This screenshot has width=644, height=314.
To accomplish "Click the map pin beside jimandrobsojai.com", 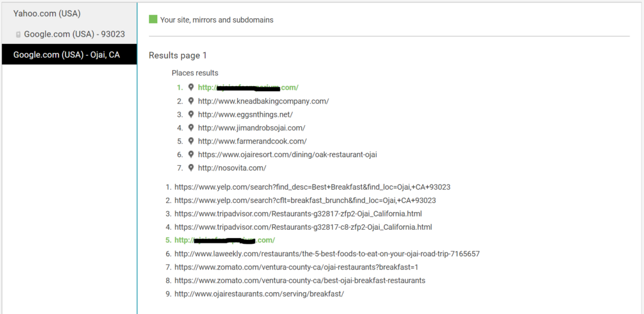I will [191, 127].
